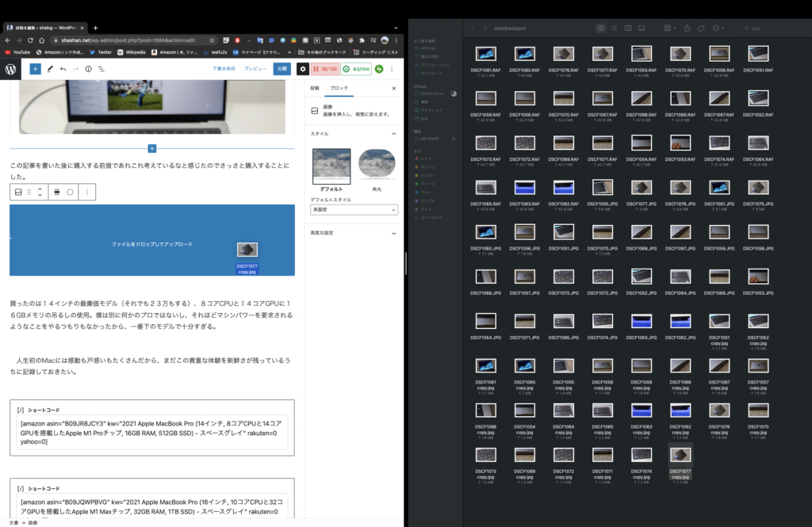
Task: Switch to the 投稿 sidebar tab
Action: pos(315,88)
